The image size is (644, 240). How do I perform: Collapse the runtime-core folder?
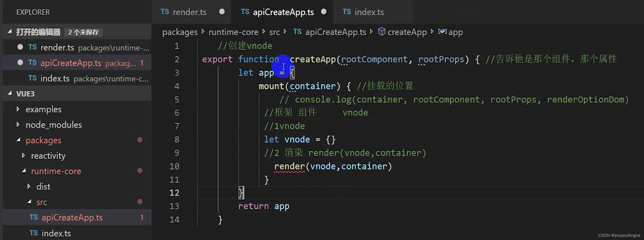tap(24, 171)
